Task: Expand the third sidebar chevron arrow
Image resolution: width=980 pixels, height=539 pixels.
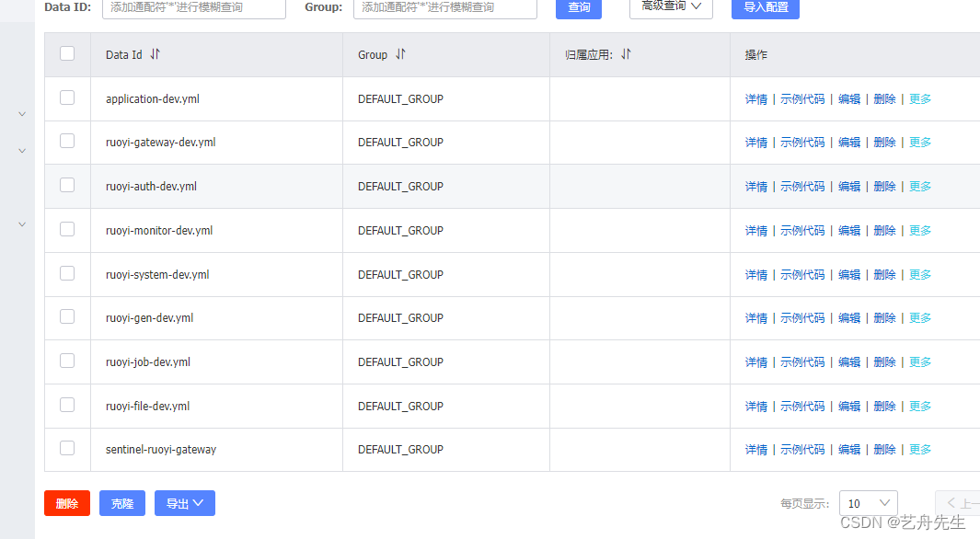Action: tap(22, 224)
